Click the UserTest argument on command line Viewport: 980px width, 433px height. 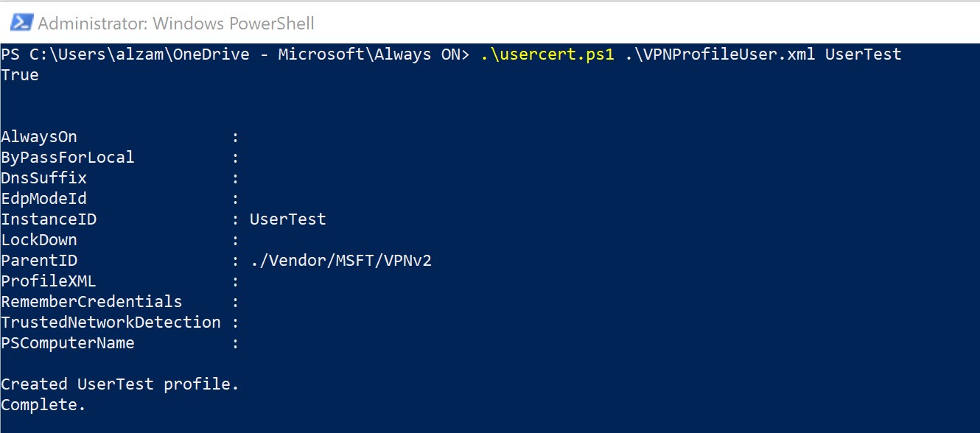tap(863, 55)
